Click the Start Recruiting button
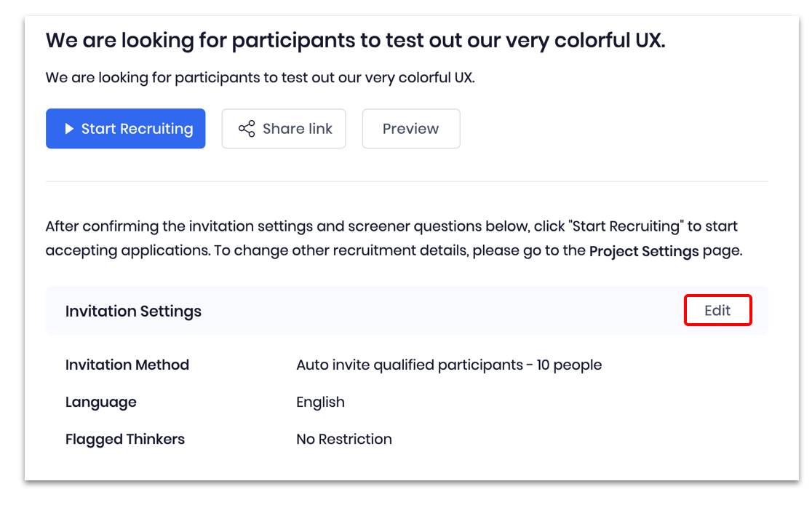 (125, 129)
